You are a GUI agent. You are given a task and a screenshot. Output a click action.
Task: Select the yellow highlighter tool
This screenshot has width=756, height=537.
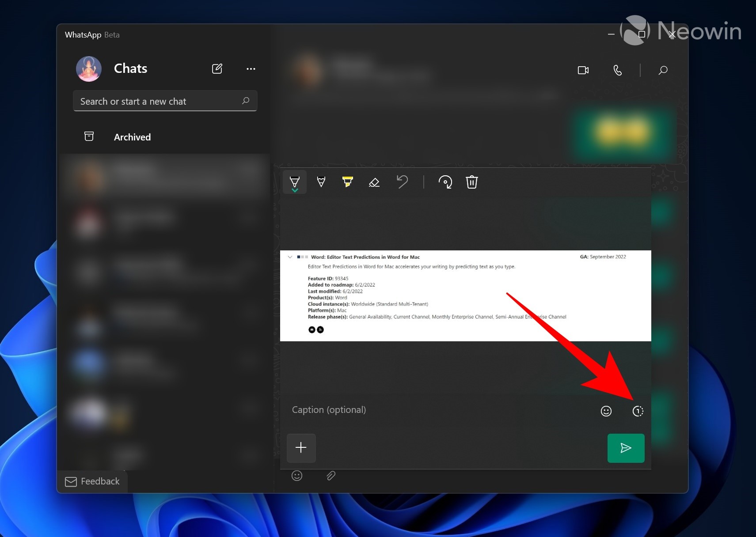coord(348,182)
